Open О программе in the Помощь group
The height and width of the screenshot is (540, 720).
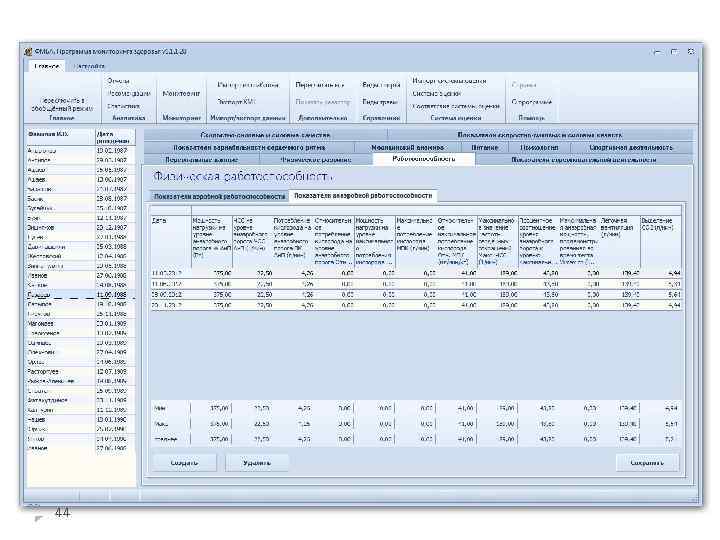[x=531, y=102]
